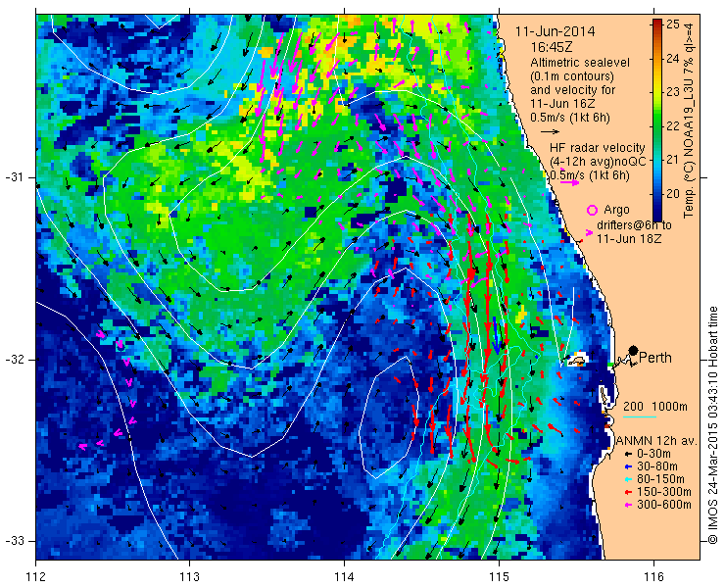Click the '23' colorbar temperature value
This screenshot has width=725, height=588.
click(673, 92)
